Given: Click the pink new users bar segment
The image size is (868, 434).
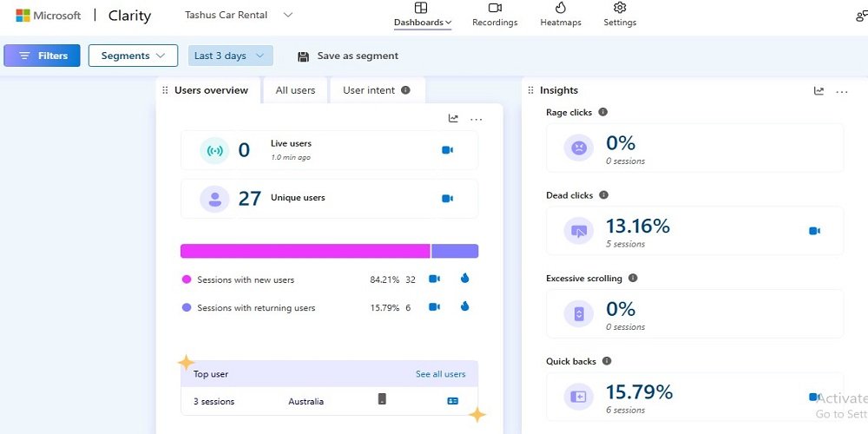Looking at the screenshot, I should [x=305, y=251].
